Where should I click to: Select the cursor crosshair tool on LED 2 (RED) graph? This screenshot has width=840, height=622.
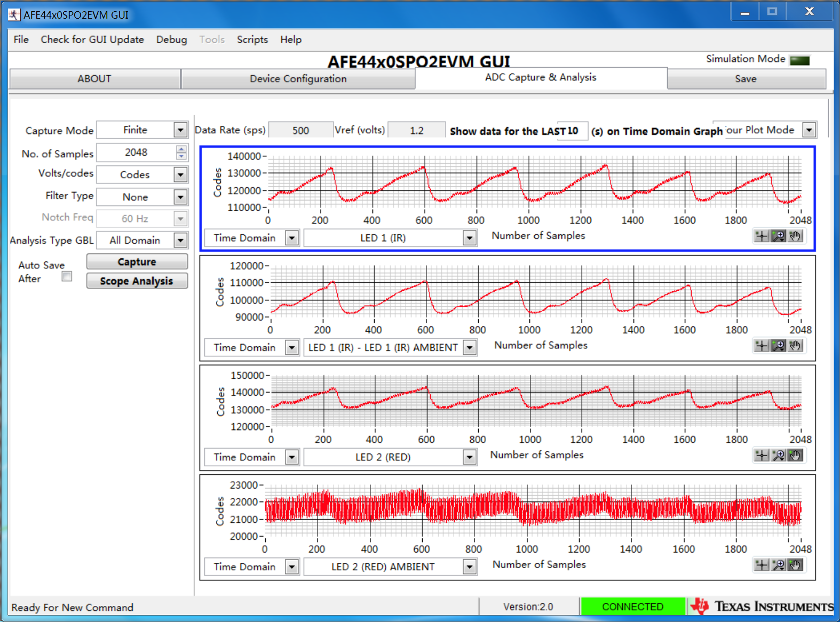point(762,455)
